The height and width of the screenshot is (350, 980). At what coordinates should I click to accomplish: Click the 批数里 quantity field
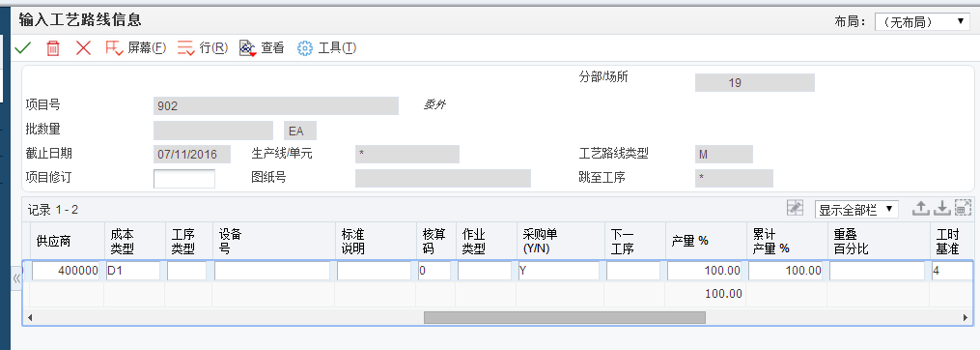(x=213, y=131)
